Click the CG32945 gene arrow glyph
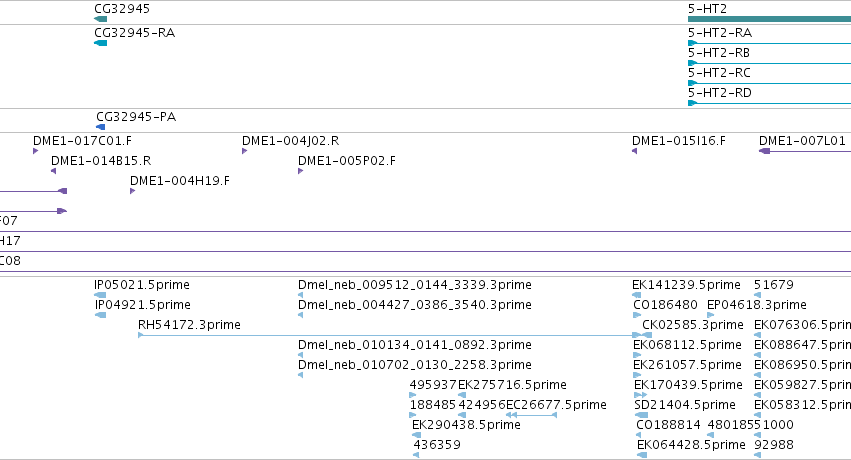Viewport: 851px width, 460px height. click(100, 19)
